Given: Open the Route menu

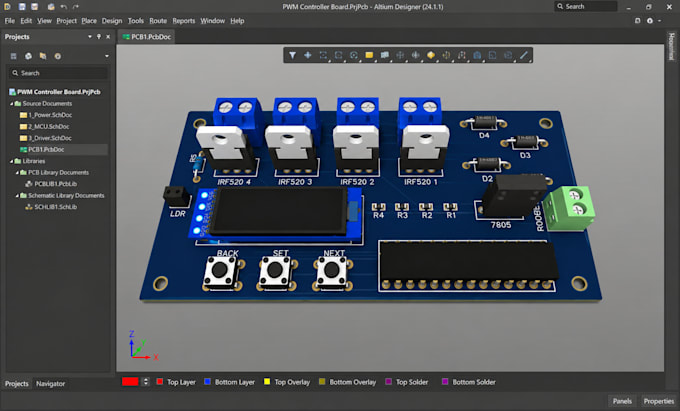Looking at the screenshot, I should tap(158, 21).
